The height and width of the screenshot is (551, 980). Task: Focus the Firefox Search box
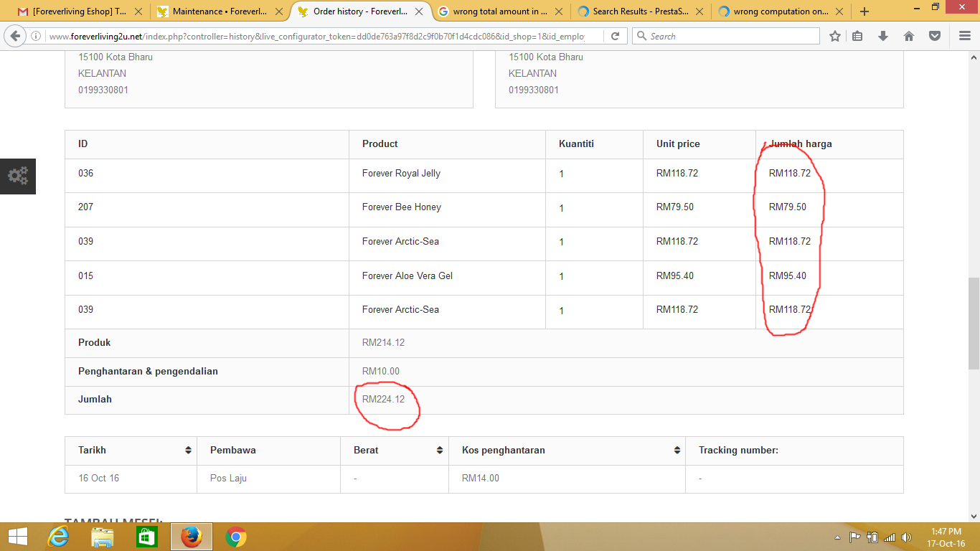tap(726, 36)
